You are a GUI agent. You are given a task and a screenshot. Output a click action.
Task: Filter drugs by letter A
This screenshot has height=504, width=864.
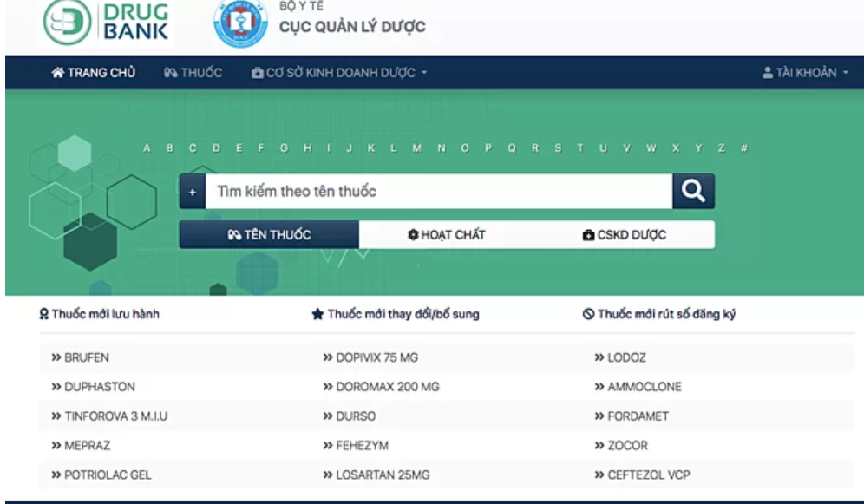tap(147, 148)
